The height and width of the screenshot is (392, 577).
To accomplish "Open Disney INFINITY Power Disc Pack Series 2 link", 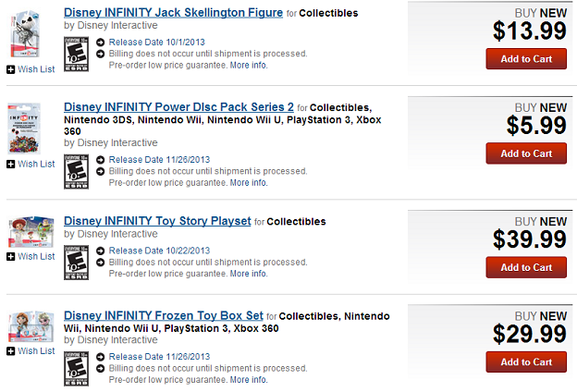I will (x=178, y=107).
